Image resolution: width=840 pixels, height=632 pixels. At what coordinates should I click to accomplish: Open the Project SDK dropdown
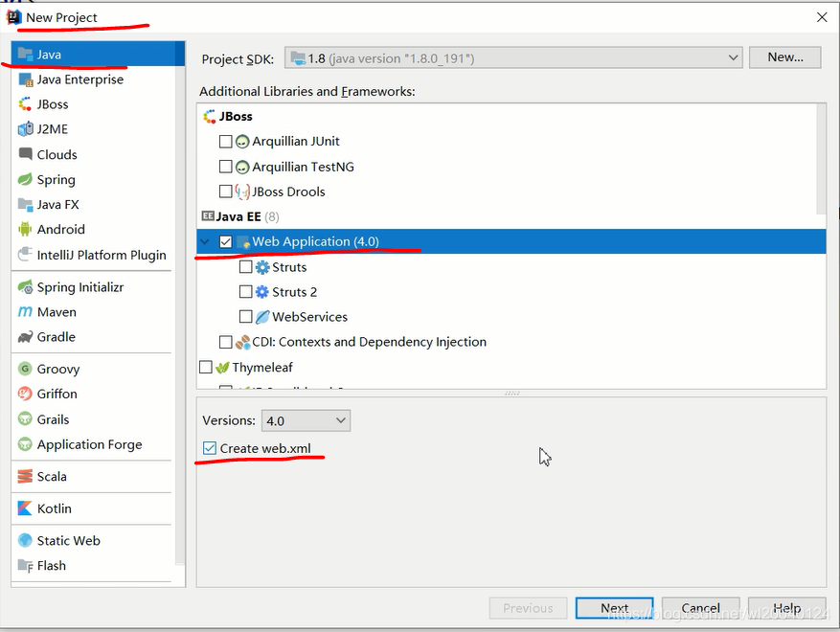513,57
